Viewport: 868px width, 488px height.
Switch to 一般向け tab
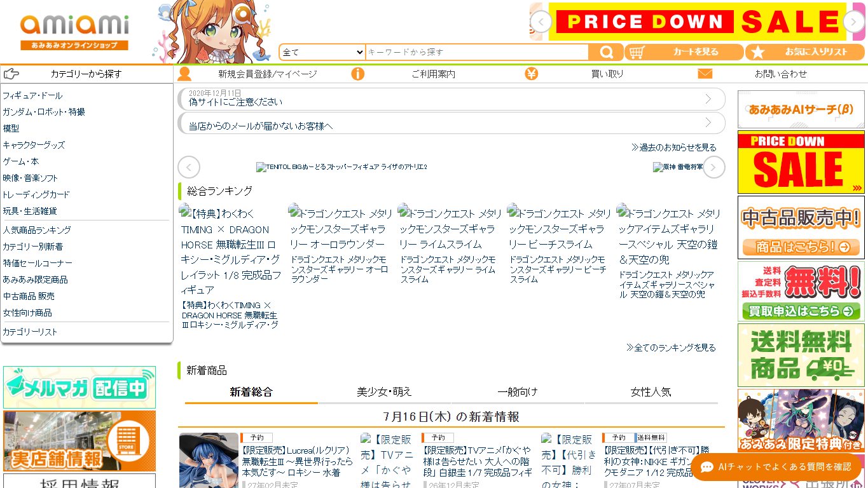pos(518,392)
